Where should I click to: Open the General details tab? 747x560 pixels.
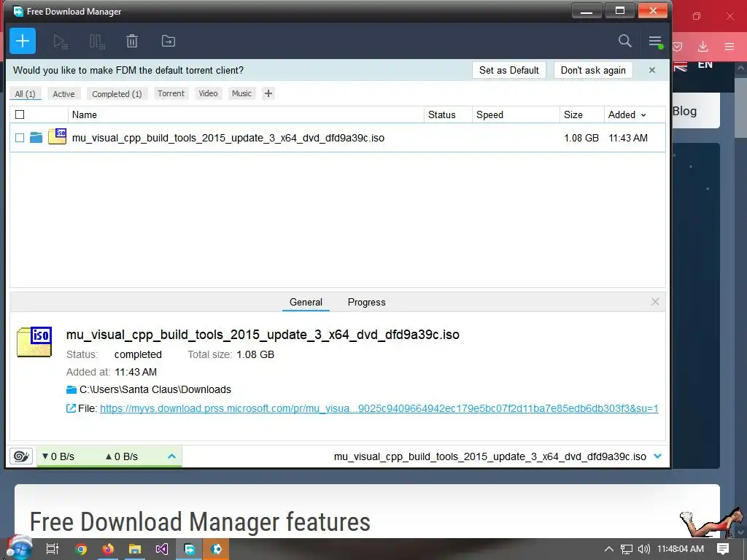click(306, 302)
